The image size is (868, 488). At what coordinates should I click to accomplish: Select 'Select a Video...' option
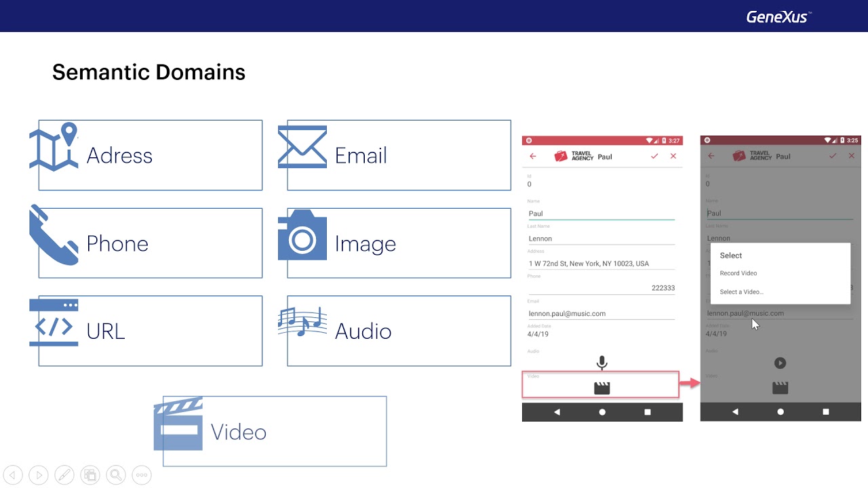pos(742,292)
